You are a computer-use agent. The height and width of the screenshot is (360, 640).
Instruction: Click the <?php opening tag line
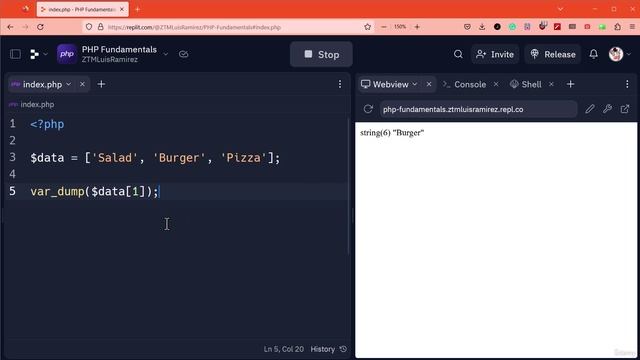47,124
